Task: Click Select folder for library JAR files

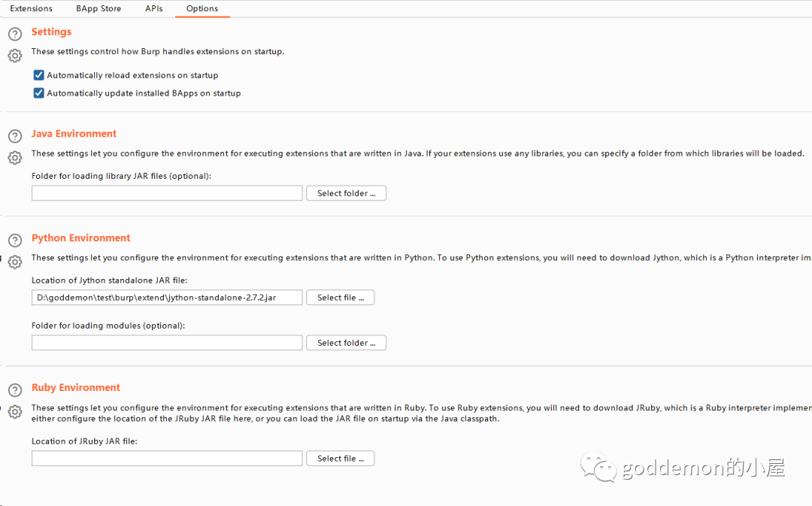Action: tap(346, 193)
